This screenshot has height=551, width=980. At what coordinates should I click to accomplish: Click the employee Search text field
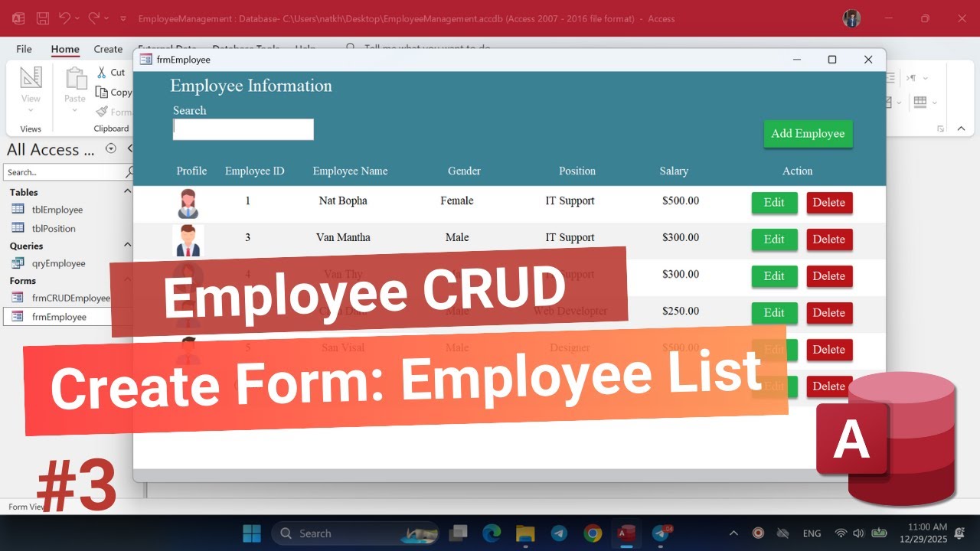[x=243, y=129]
